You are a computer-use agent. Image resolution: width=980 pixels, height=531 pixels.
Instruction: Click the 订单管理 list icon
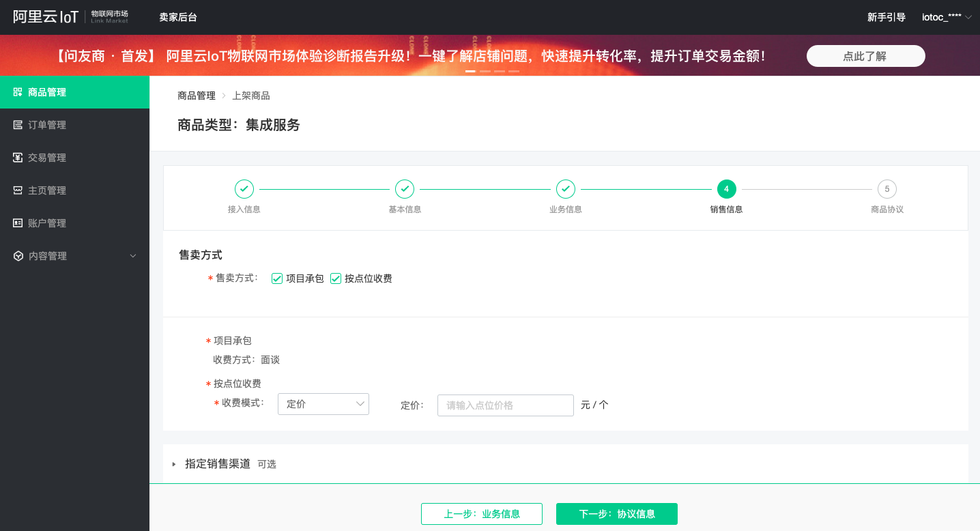coord(18,125)
